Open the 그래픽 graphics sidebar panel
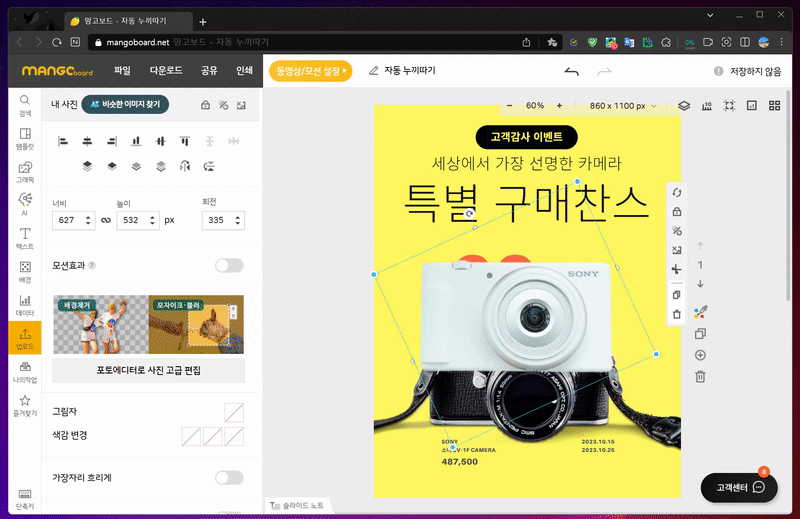 (x=24, y=172)
